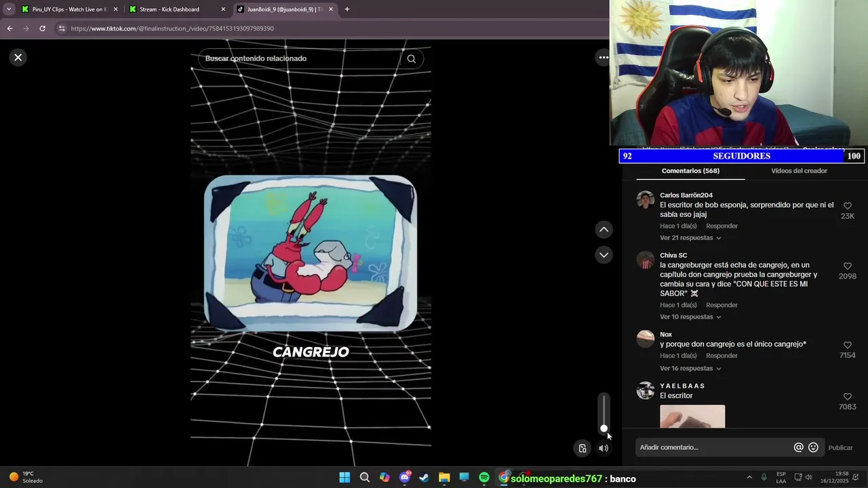
Task: Show hidden system tray icons chevron
Action: [749, 478]
